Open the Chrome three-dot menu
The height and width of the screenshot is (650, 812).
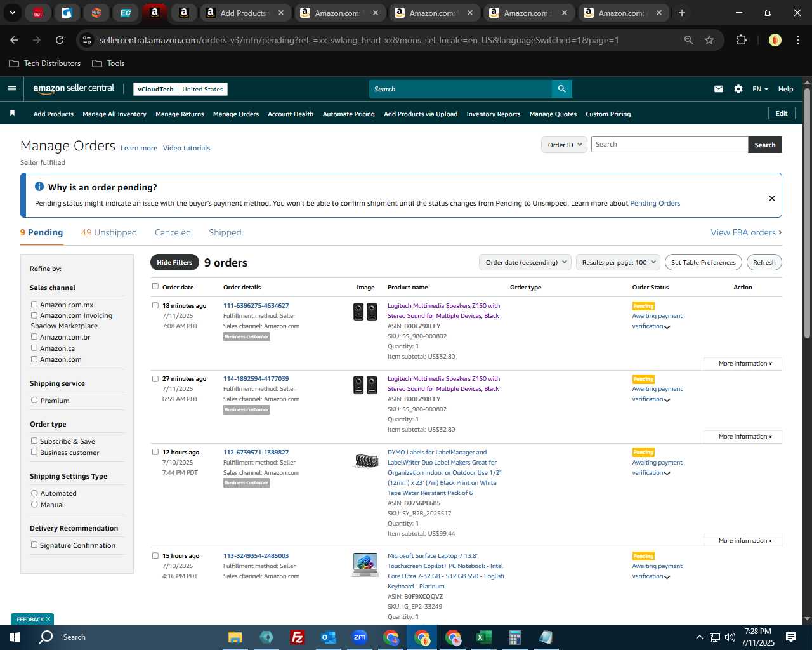click(x=797, y=40)
